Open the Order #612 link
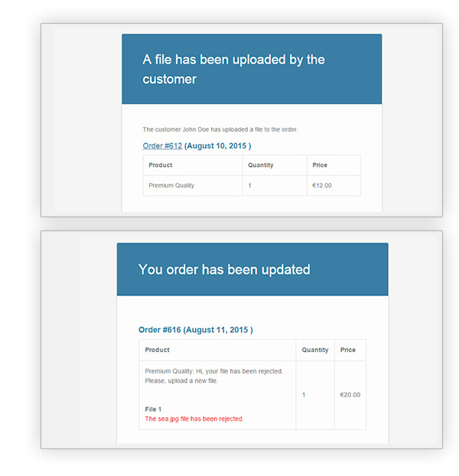This screenshot has width=459, height=476. pyautogui.click(x=162, y=145)
